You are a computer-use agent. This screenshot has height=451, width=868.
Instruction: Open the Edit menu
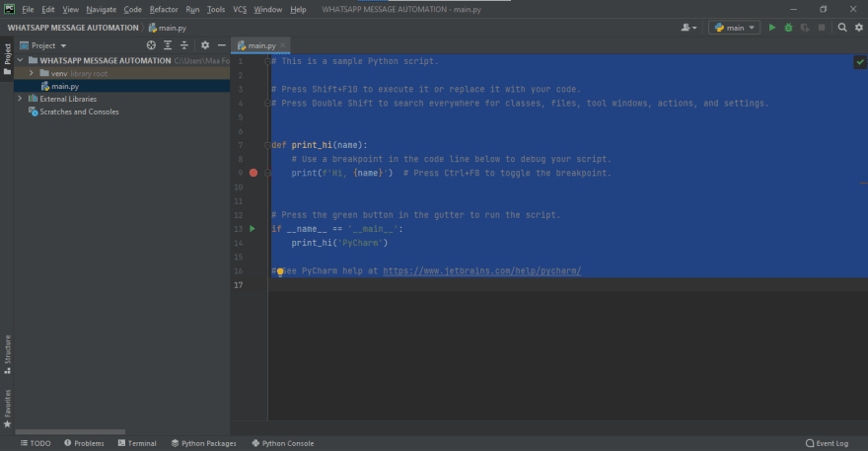click(x=48, y=10)
